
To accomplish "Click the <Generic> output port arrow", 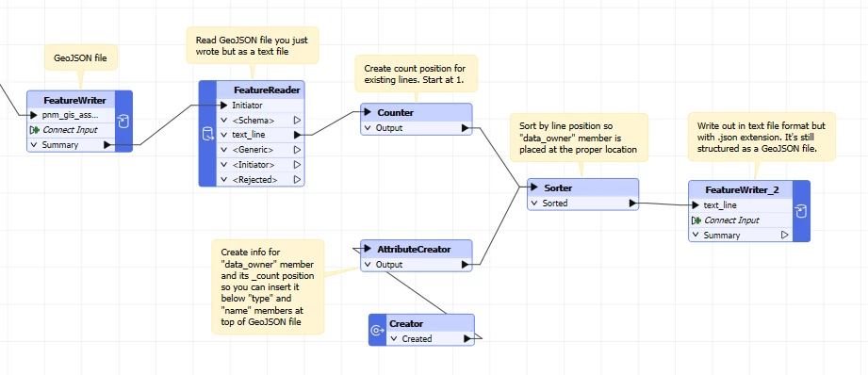I will point(297,149).
